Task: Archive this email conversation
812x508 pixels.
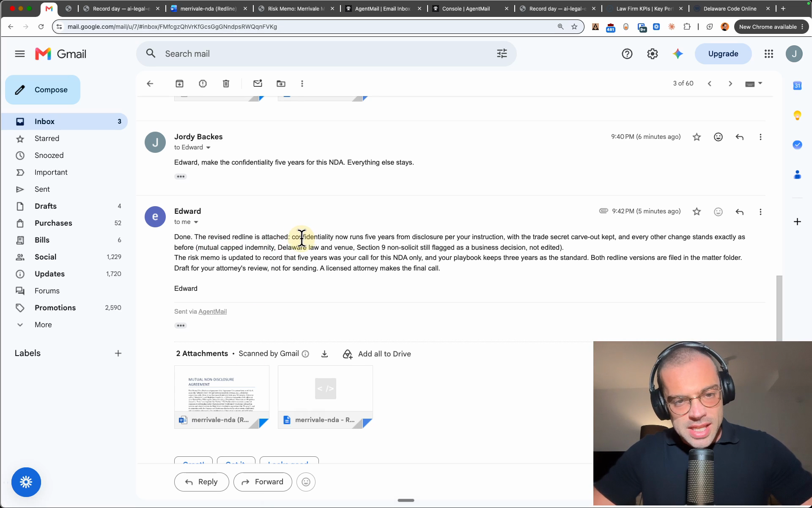Action: coord(179,83)
